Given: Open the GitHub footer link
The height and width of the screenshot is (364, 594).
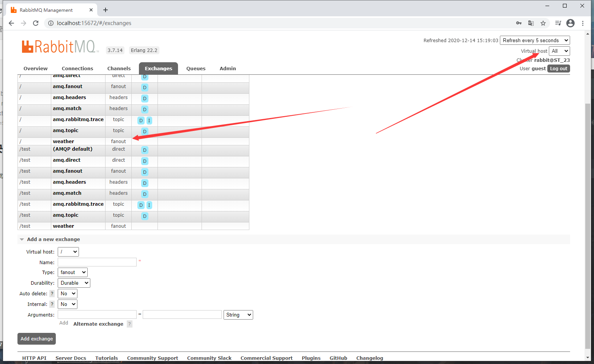Looking at the screenshot, I should coord(339,358).
